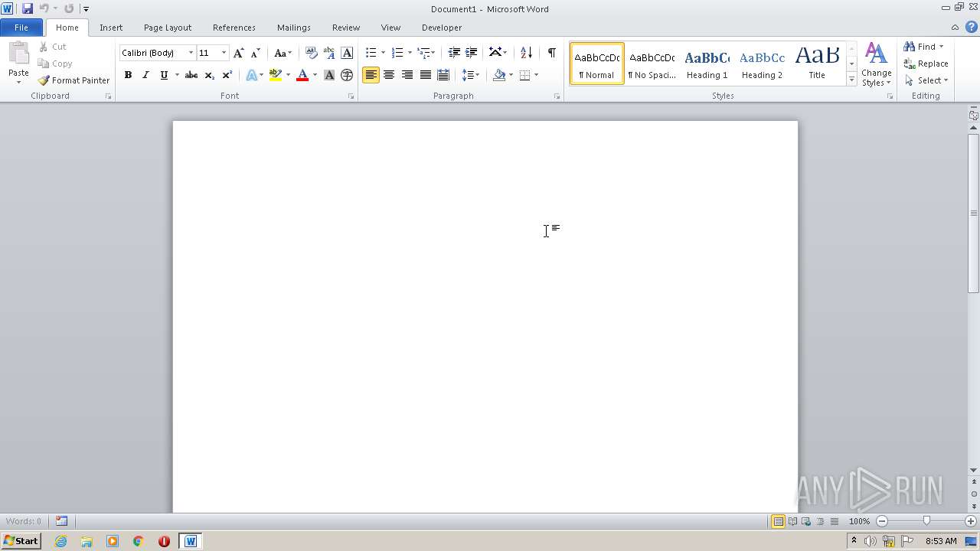Toggle Bold formatting
The width and height of the screenshot is (980, 551).
(x=128, y=75)
